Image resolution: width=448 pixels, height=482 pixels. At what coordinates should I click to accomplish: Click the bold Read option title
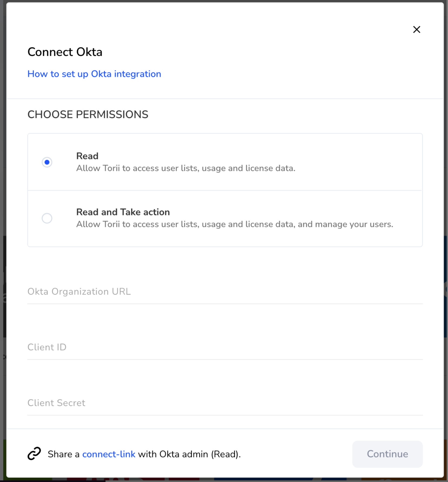pos(87,156)
